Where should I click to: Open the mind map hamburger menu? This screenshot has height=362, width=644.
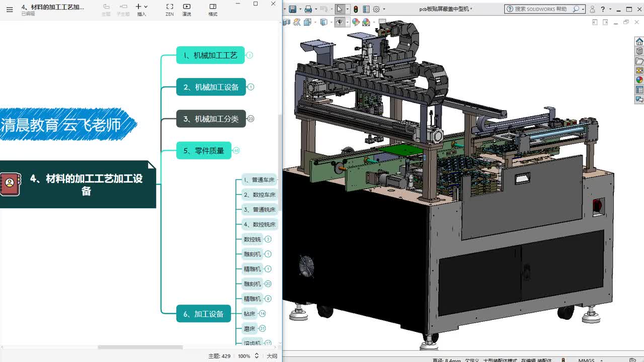(x=10, y=9)
